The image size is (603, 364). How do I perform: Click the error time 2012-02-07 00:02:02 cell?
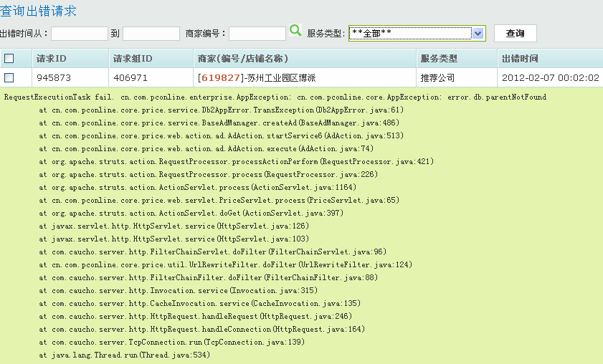[x=551, y=77]
